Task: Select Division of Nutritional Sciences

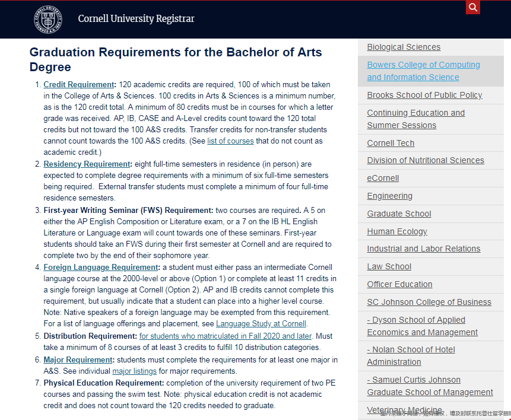Action: click(426, 160)
